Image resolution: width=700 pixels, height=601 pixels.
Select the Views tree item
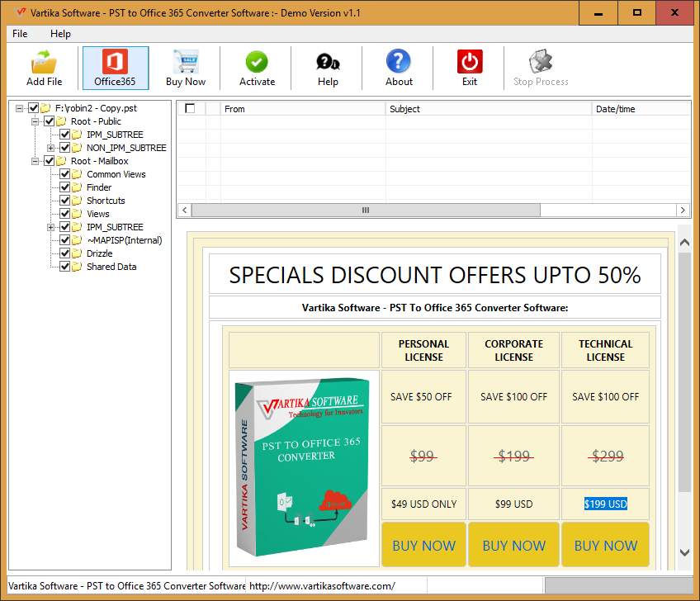(97, 214)
